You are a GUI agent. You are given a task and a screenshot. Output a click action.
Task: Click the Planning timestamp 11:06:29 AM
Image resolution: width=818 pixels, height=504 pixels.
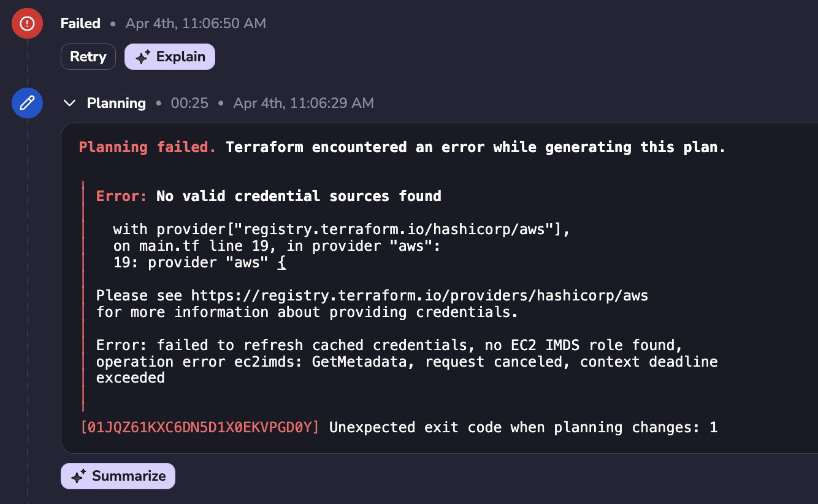pos(304,103)
